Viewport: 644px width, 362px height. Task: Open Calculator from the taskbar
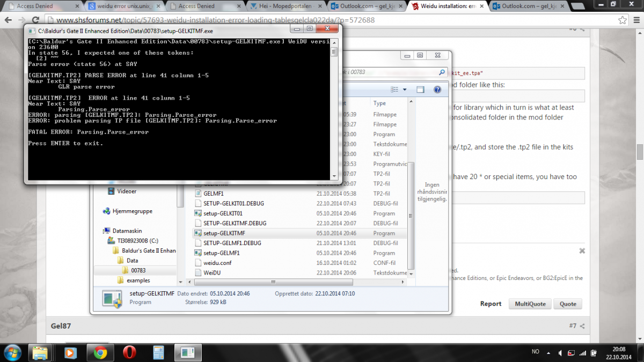pyautogui.click(x=158, y=353)
